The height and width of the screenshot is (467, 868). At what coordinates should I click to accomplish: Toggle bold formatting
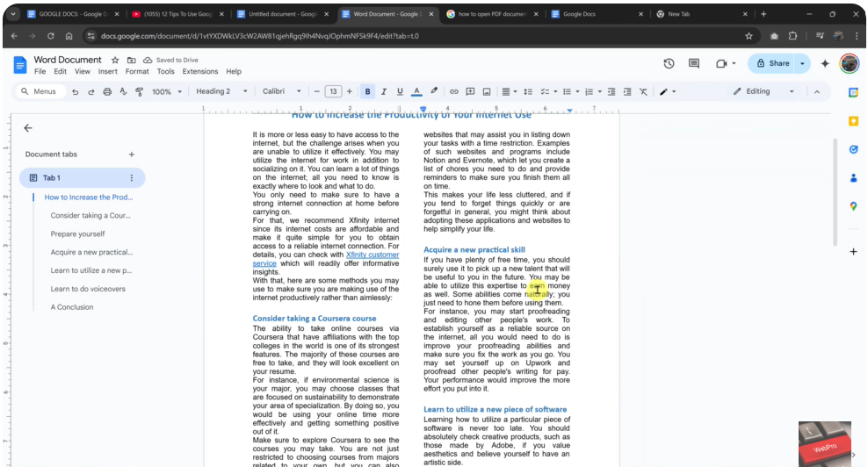[x=367, y=92]
